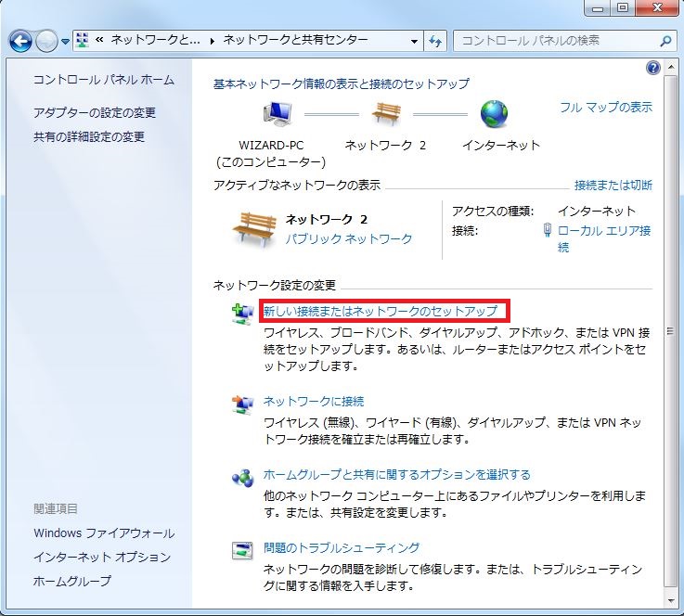Expand the breadcrumb arrow after ネットワークと...
Viewport: 684px width, 616px height.
(212, 41)
